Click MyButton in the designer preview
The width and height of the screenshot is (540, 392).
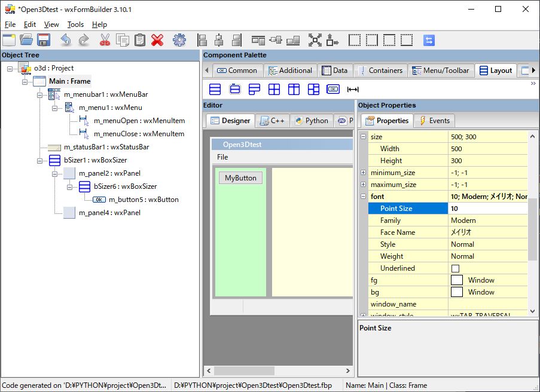point(240,178)
